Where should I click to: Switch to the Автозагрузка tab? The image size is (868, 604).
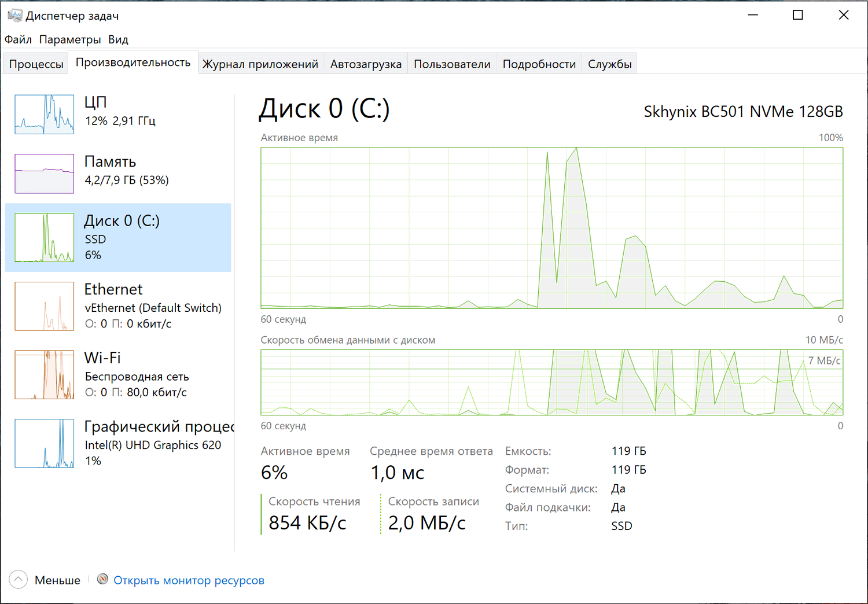click(366, 63)
